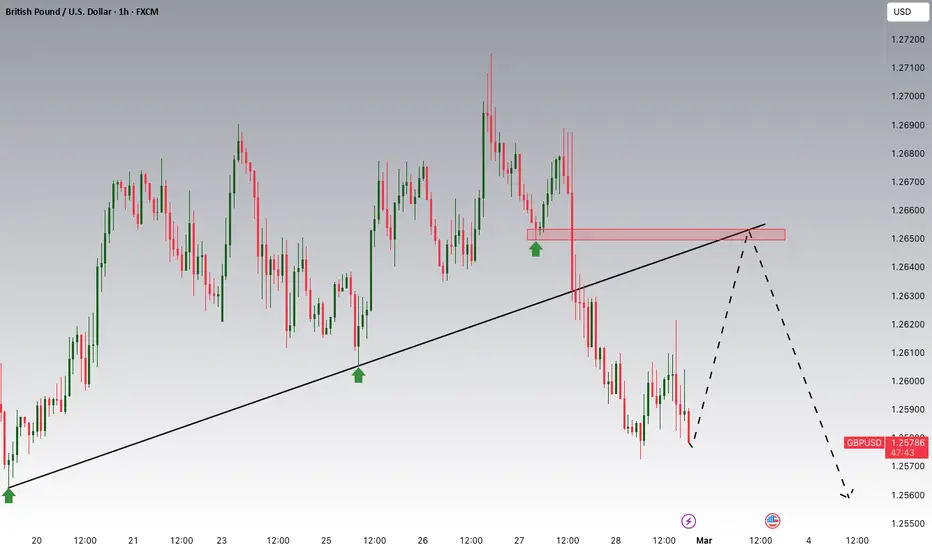The width and height of the screenshot is (932, 550).
Task: Click the 1.27000 price axis label
Action: [x=907, y=96]
